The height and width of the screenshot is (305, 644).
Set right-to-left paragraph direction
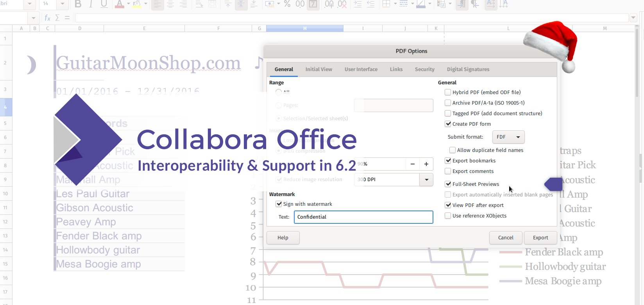click(x=475, y=4)
